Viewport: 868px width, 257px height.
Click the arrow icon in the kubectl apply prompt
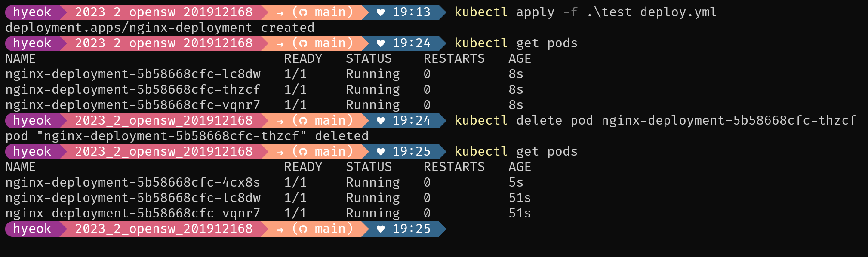pyautogui.click(x=280, y=13)
